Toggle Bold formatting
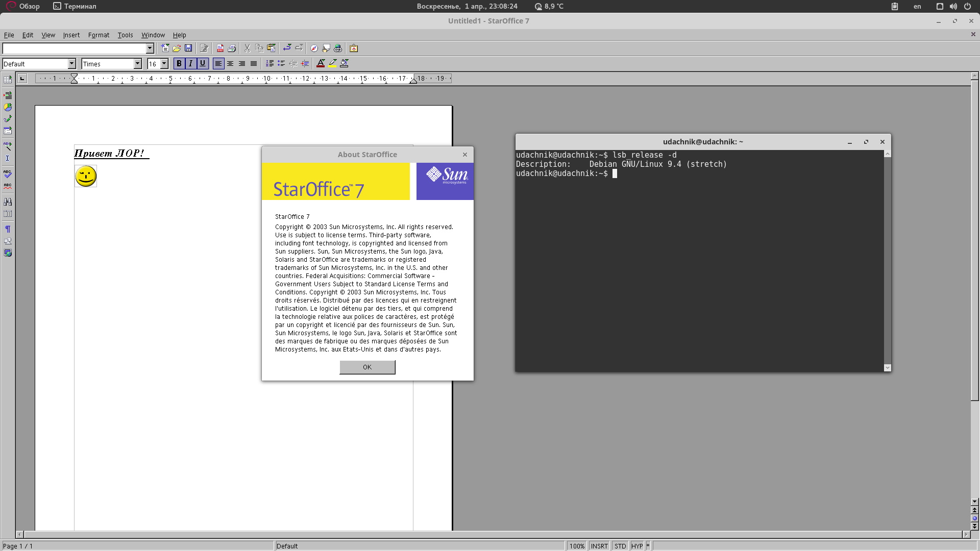 coord(179,63)
